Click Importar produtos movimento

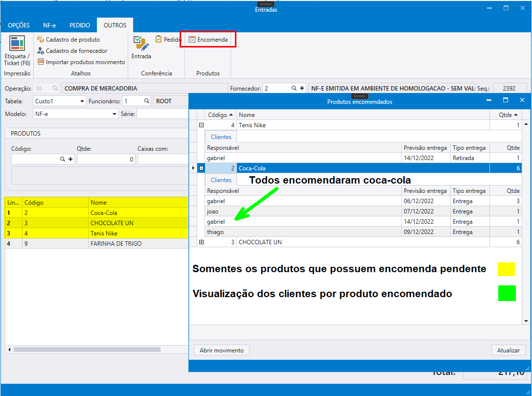point(81,62)
